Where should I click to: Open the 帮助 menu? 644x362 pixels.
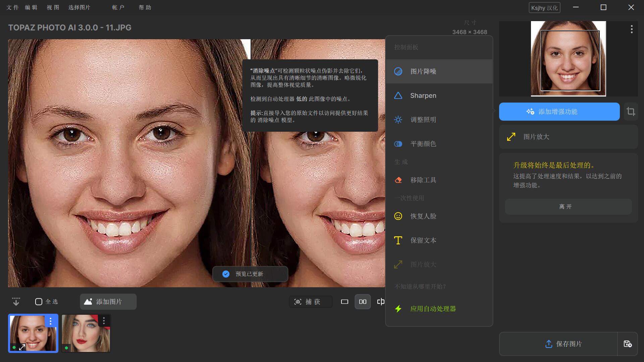point(144,7)
